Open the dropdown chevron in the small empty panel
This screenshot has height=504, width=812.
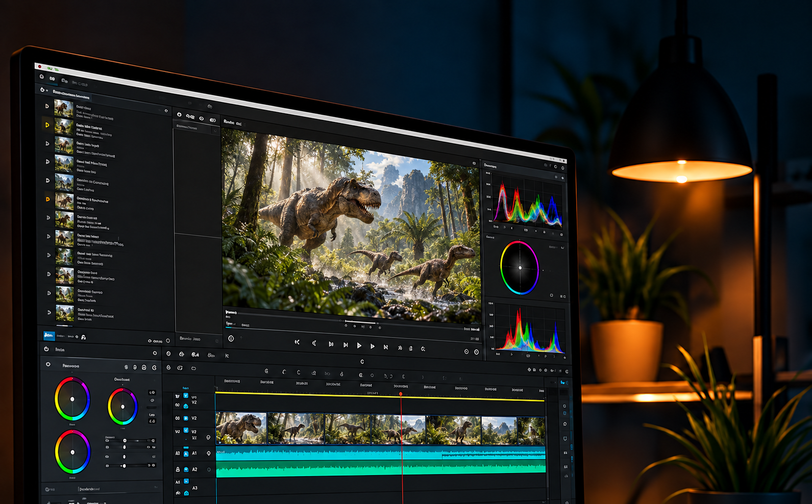click(215, 131)
